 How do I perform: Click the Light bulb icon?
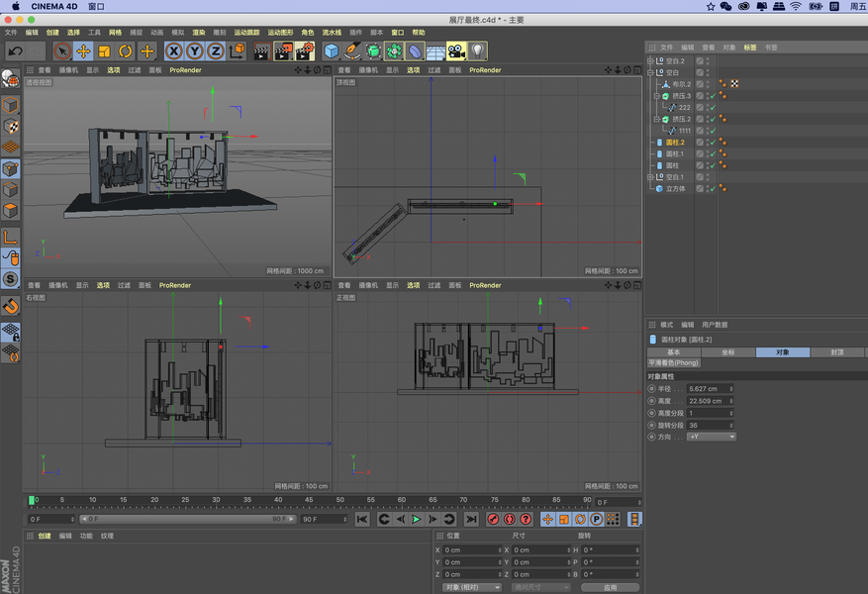pyautogui.click(x=477, y=51)
